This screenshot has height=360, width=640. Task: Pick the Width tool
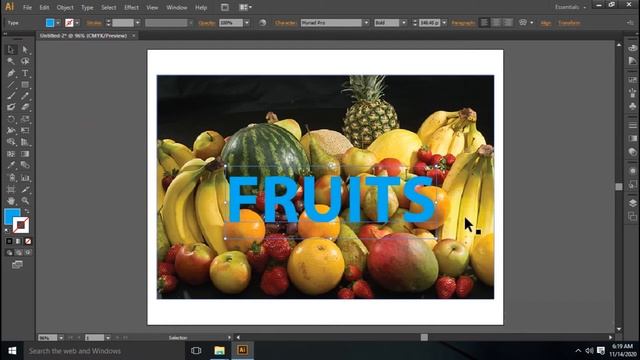pos(11,131)
